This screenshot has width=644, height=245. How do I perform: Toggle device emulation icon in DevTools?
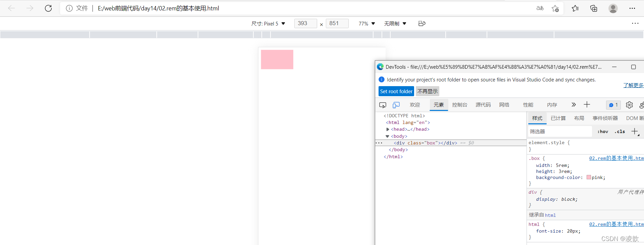coord(396,105)
